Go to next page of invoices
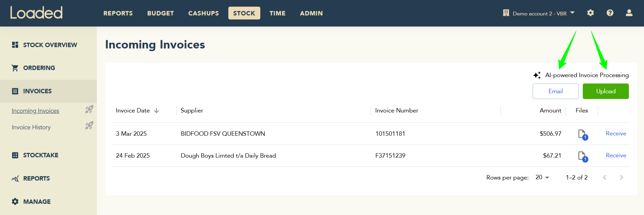This screenshot has width=644, height=215. point(621,177)
